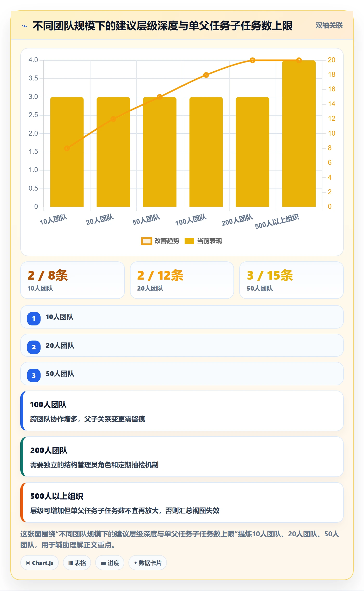Click the lightning icon beside the title
Screen dimensions: 364x591
pos(25,26)
